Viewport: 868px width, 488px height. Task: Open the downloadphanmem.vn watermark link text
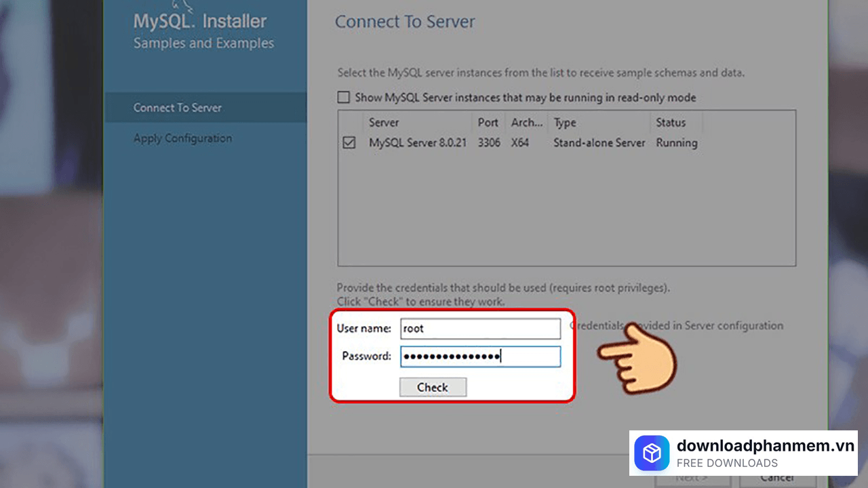[766, 445]
